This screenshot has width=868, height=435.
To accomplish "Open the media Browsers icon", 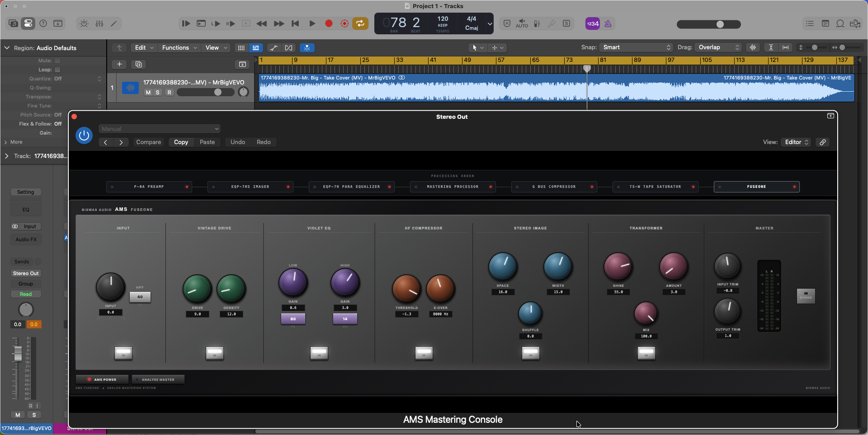I will pyautogui.click(x=855, y=23).
